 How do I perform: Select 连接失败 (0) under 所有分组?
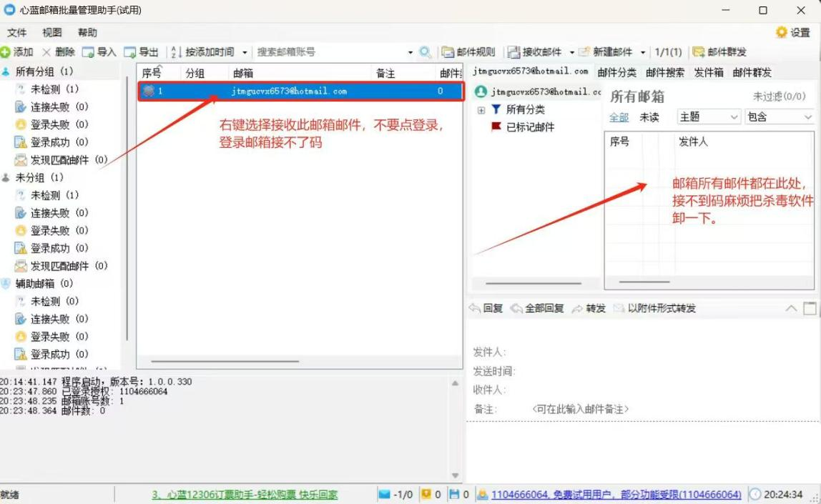pyautogui.click(x=59, y=107)
